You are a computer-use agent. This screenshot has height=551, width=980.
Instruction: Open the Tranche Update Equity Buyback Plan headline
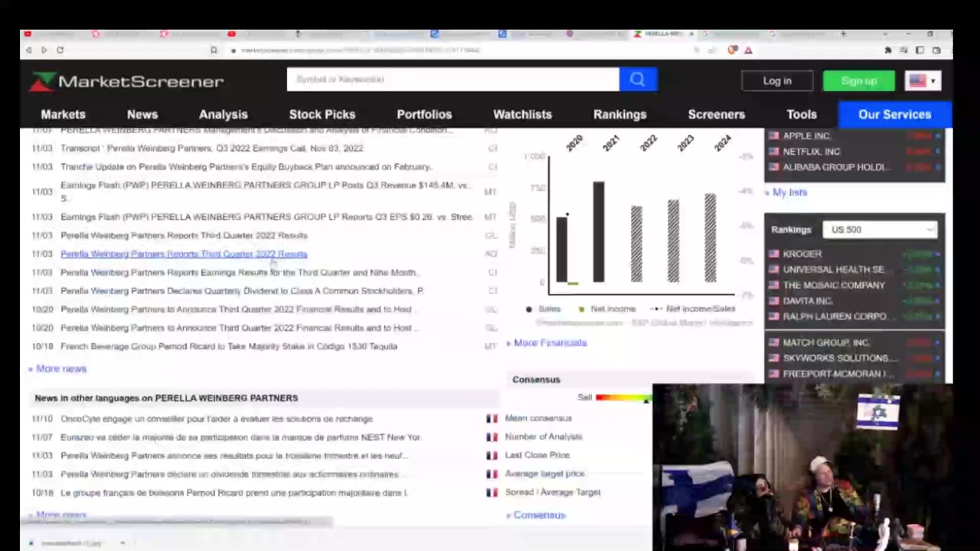click(247, 167)
